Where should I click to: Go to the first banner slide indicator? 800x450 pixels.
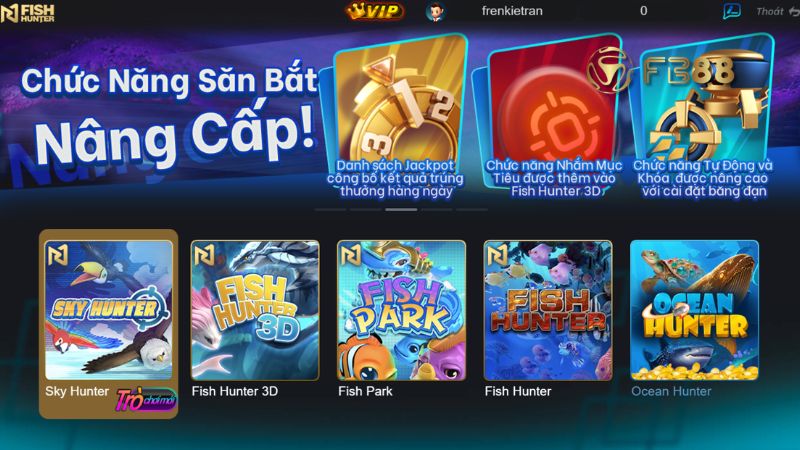tap(330, 209)
